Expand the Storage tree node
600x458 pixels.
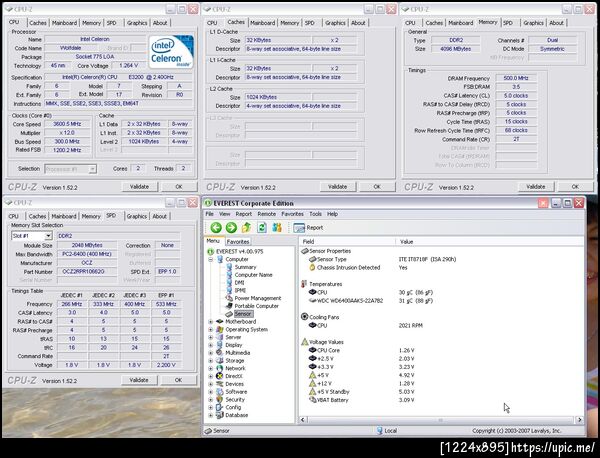(210, 361)
